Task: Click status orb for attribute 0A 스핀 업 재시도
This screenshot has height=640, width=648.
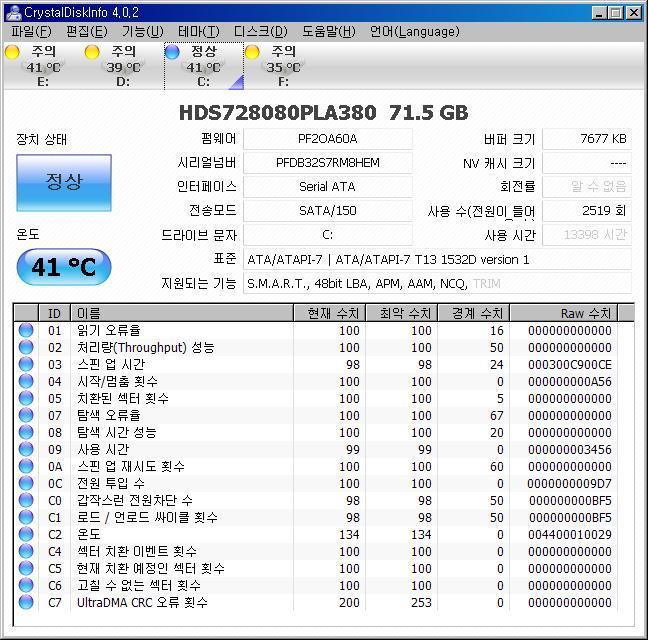Action: (x=26, y=466)
